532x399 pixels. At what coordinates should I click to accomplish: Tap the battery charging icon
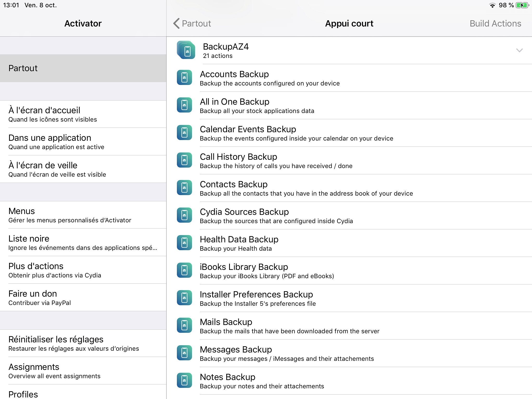click(x=522, y=5)
